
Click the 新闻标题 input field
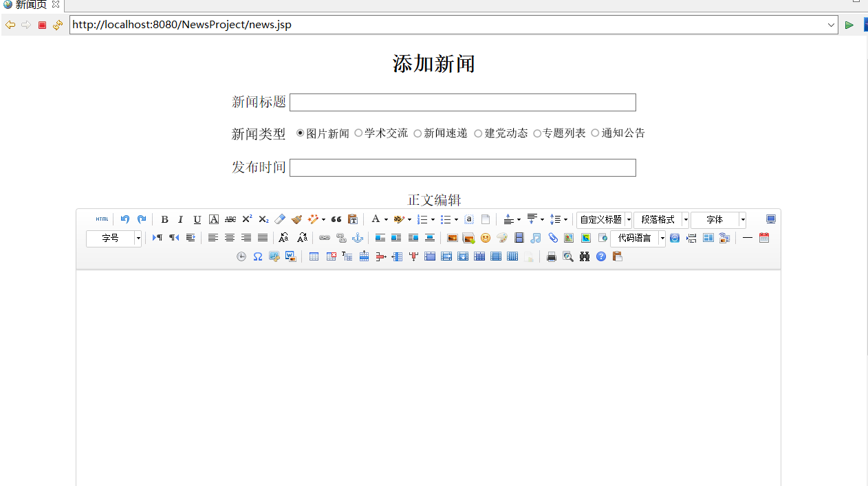pos(463,102)
